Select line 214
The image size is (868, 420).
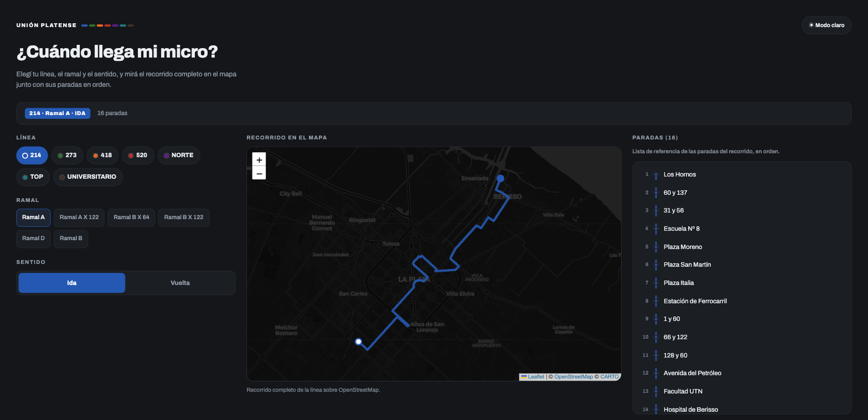[32, 155]
